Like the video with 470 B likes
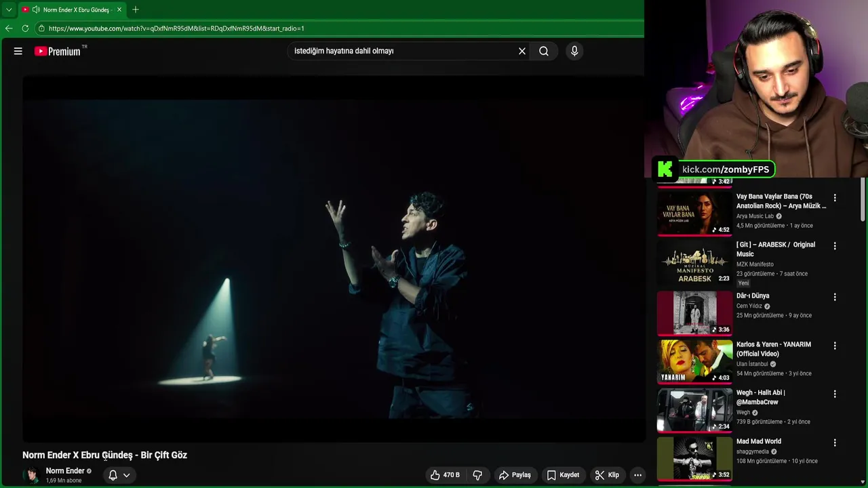Screen dimensions: 868x488 tap(445, 475)
